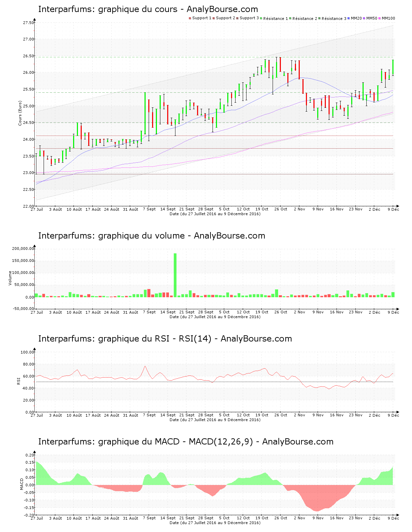Click the 'graphique du MACD - MACD(12,26,9)' title
This screenshot has height=532, width=412.
[x=186, y=442]
